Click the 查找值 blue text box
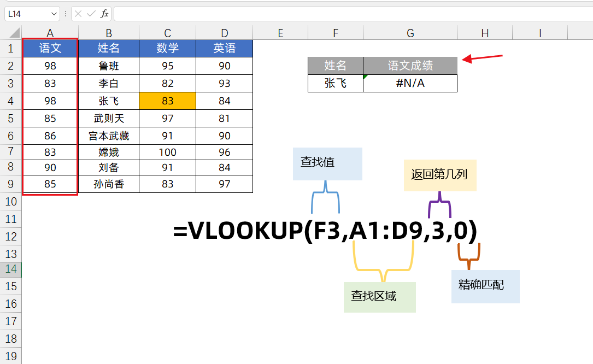This screenshot has width=593, height=364. (x=327, y=163)
